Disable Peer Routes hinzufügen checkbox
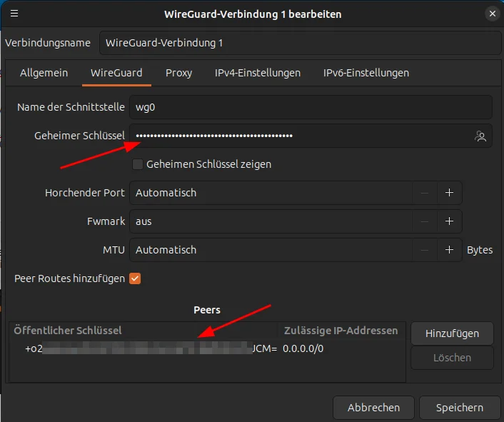Screen dimensions: 504x422 tap(135, 278)
